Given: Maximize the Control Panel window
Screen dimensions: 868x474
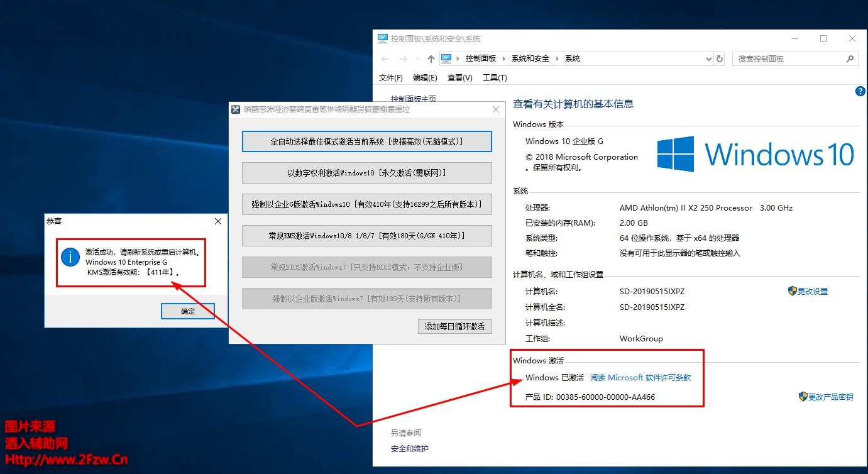Looking at the screenshot, I should (x=823, y=38).
